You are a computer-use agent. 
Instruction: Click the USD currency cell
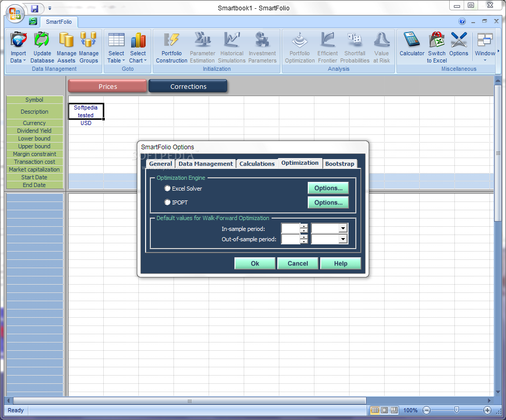coord(86,123)
